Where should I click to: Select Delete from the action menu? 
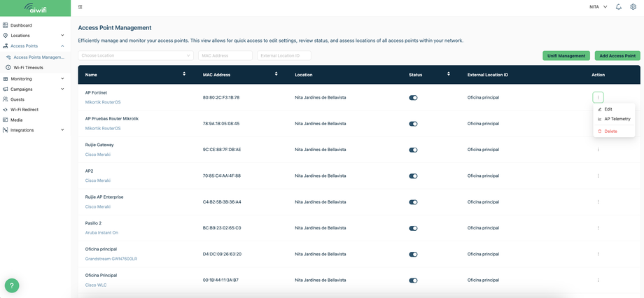click(614, 131)
